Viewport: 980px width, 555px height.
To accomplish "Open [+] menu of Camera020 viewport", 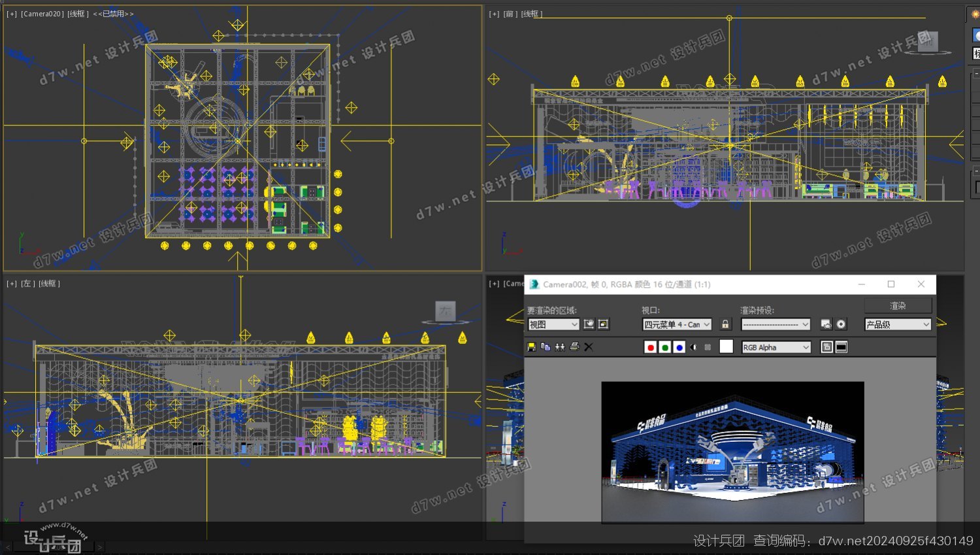I will 12,14.
